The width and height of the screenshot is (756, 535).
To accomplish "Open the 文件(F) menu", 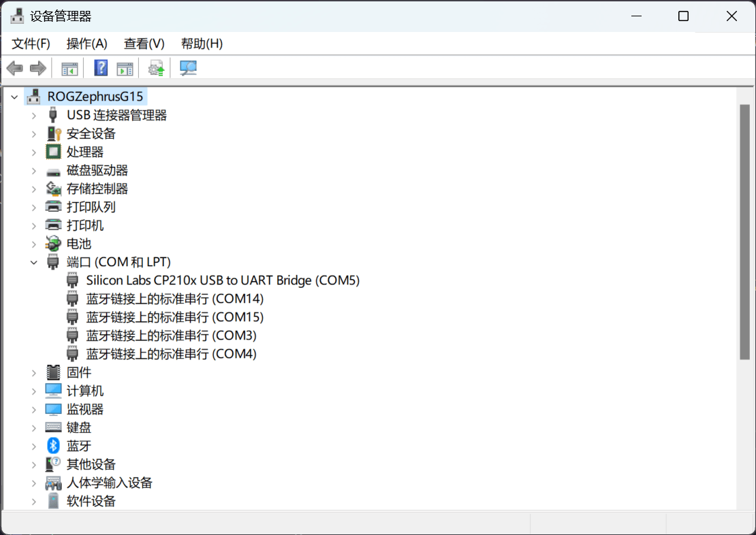I will click(x=29, y=43).
